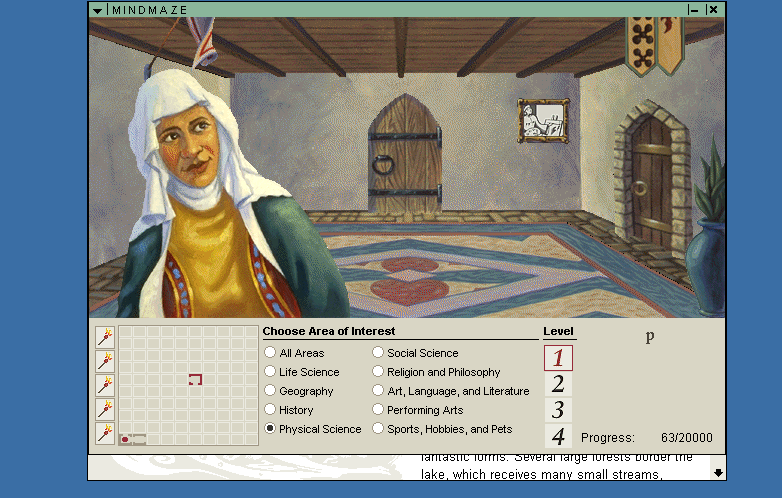This screenshot has width=782, height=498.
Task: Select Physical Science radio button
Action: coord(270,428)
